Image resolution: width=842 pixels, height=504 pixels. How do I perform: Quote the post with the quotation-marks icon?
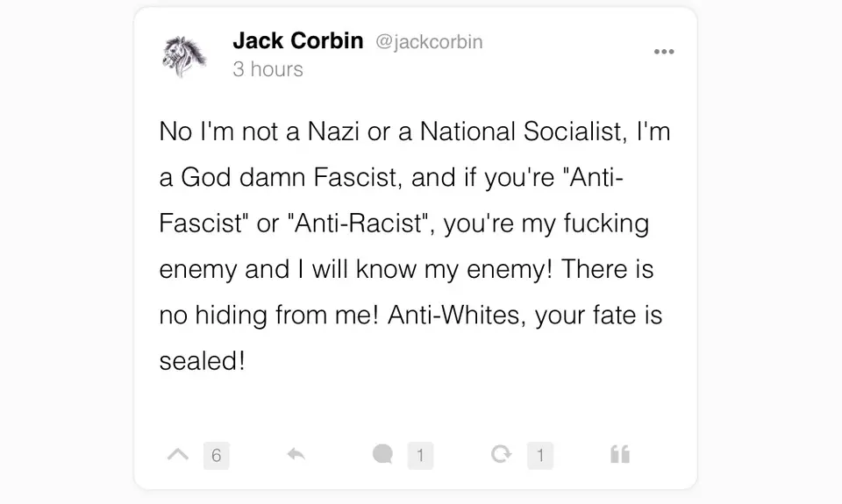pyautogui.click(x=619, y=454)
